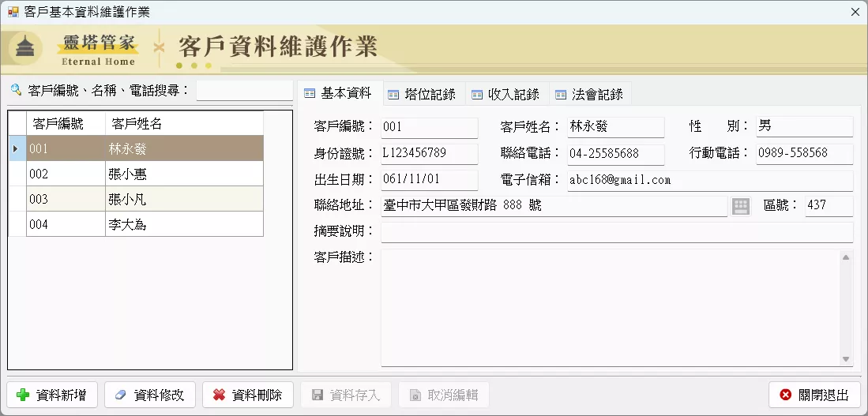Click the green plus icon on 資料新增

click(23, 395)
